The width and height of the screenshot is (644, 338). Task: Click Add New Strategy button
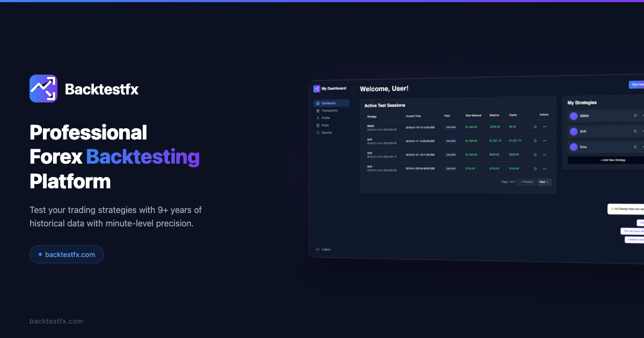(606, 160)
